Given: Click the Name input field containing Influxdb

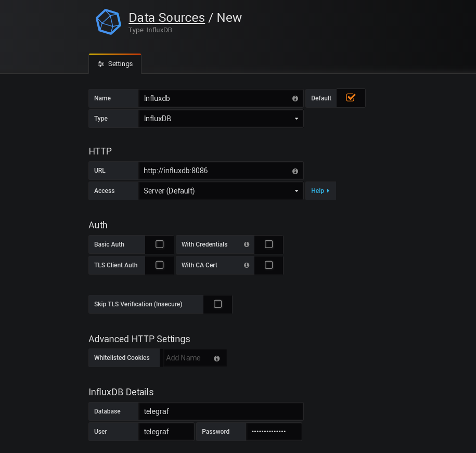Looking at the screenshot, I should click(221, 98).
